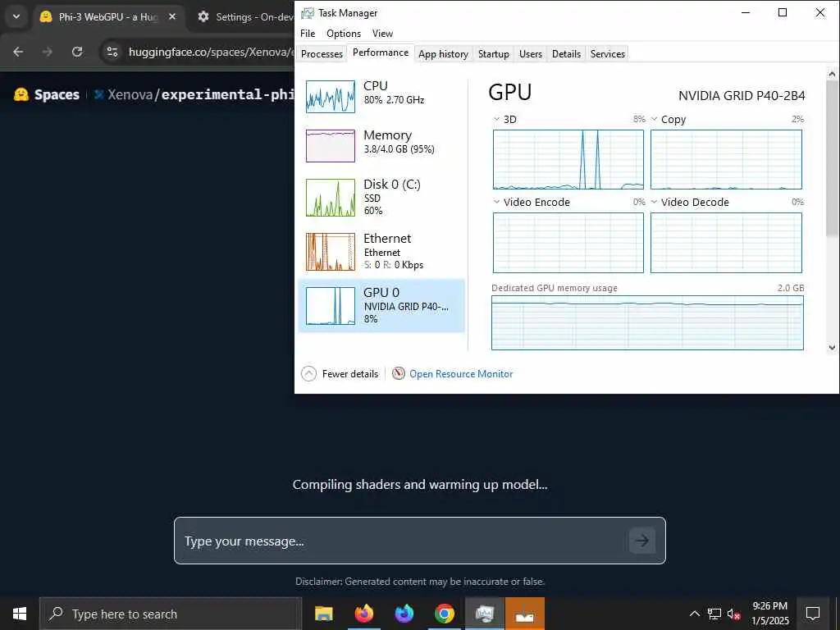Expand the Video Encode engine dropdown

click(x=496, y=202)
